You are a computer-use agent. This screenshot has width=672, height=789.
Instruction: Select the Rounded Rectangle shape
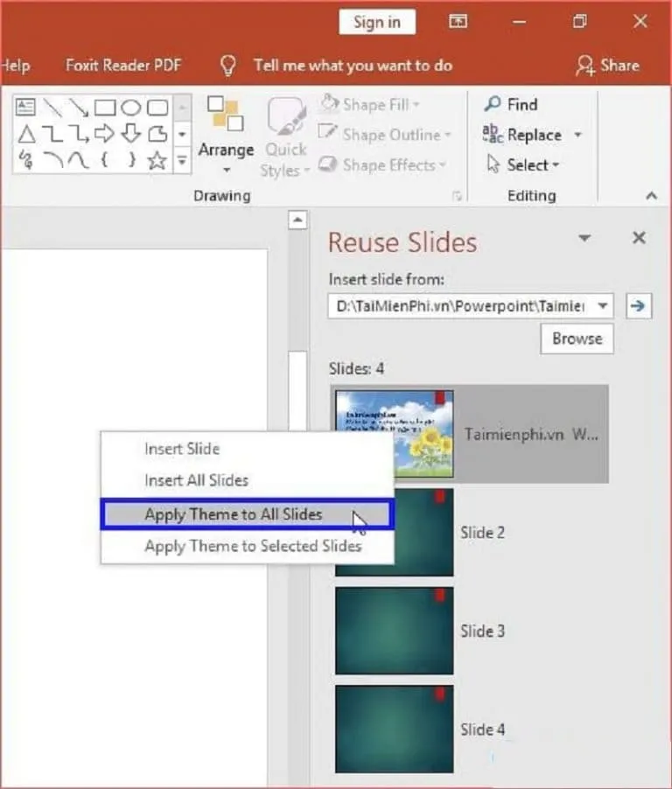tap(157, 108)
